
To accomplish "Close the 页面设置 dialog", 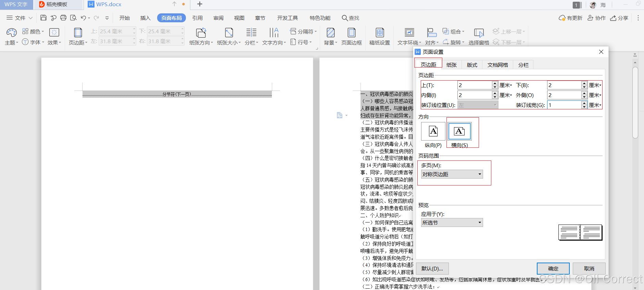I will pyautogui.click(x=601, y=52).
